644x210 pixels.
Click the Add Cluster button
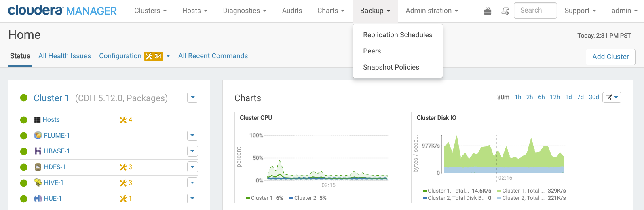pyautogui.click(x=610, y=57)
